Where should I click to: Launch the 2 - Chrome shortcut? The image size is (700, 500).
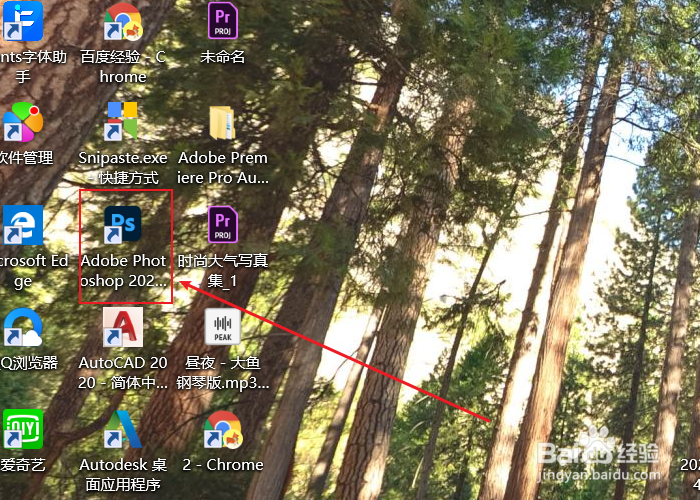pyautogui.click(x=223, y=429)
